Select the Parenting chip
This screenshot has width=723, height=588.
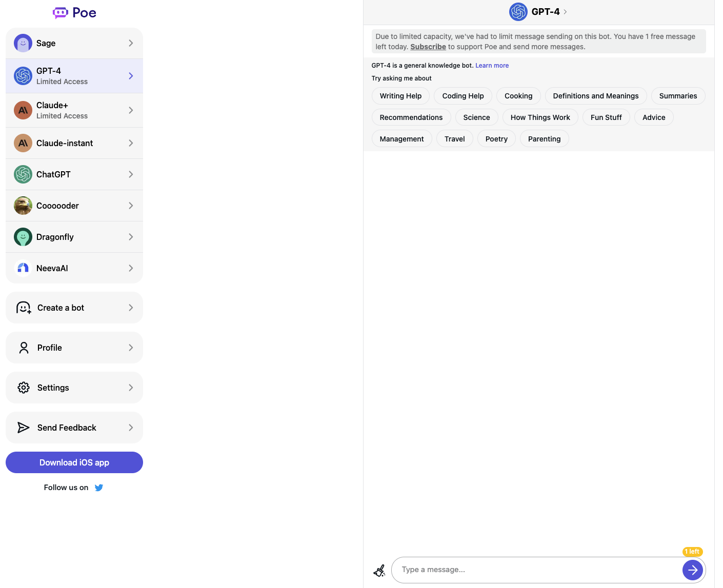coord(545,139)
